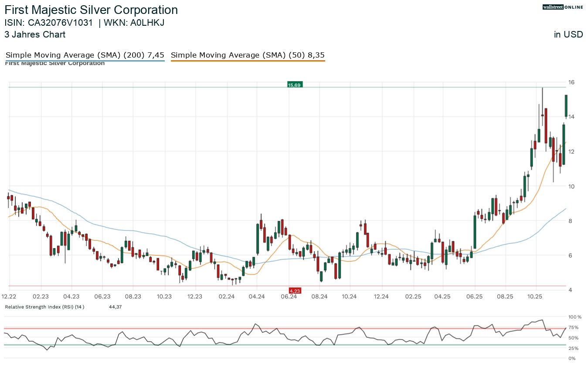This screenshot has width=588, height=370.
Task: Click the RSI value 44,37
Action: 115,307
